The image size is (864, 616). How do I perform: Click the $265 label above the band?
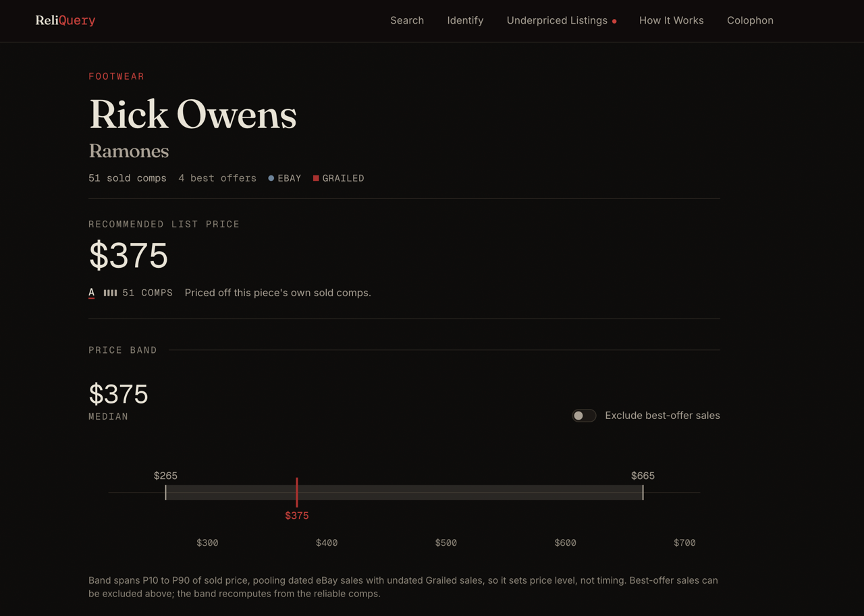tap(165, 476)
